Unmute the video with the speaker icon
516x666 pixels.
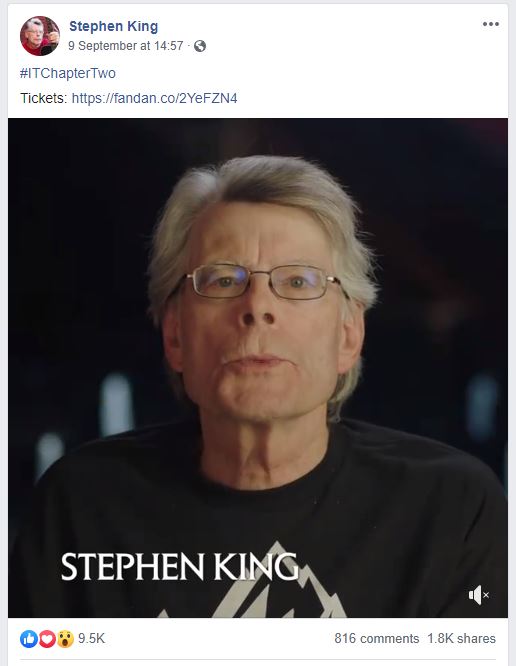(x=475, y=595)
